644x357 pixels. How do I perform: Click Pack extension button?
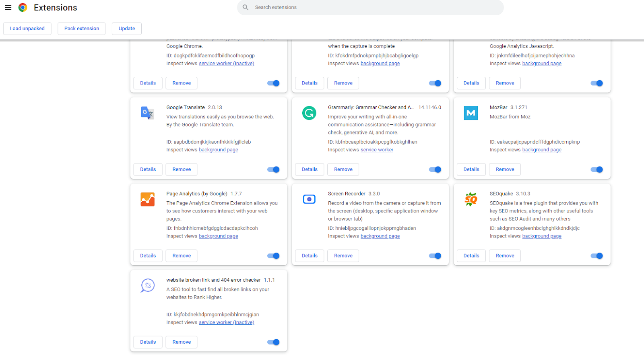tap(82, 29)
